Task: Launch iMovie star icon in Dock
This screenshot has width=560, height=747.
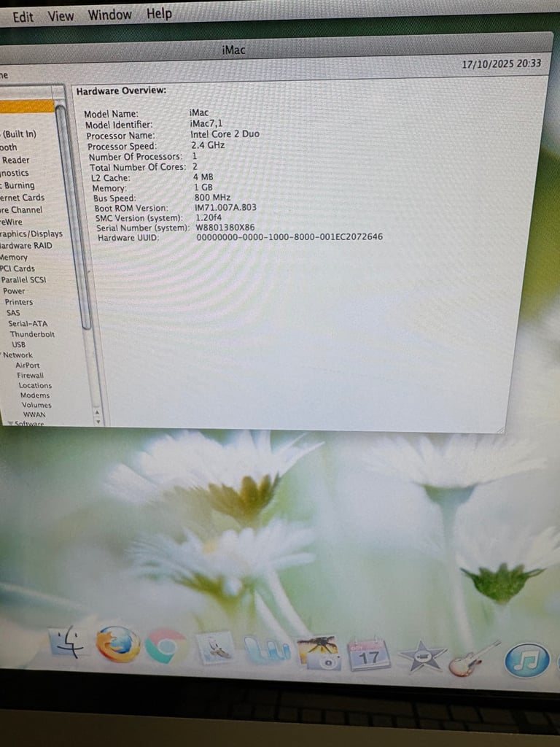Action: 422,657
